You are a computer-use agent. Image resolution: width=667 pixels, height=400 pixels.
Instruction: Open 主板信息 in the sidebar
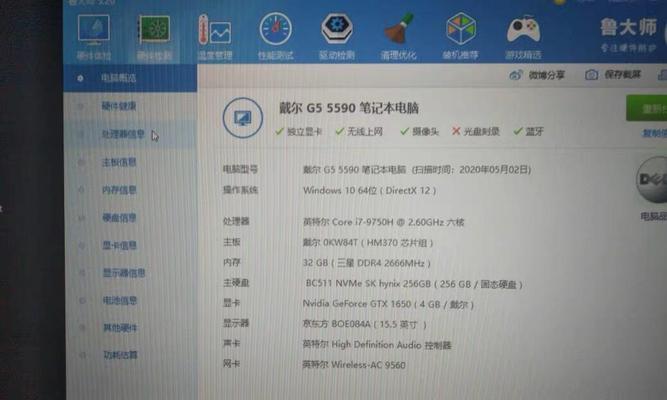(x=130, y=162)
